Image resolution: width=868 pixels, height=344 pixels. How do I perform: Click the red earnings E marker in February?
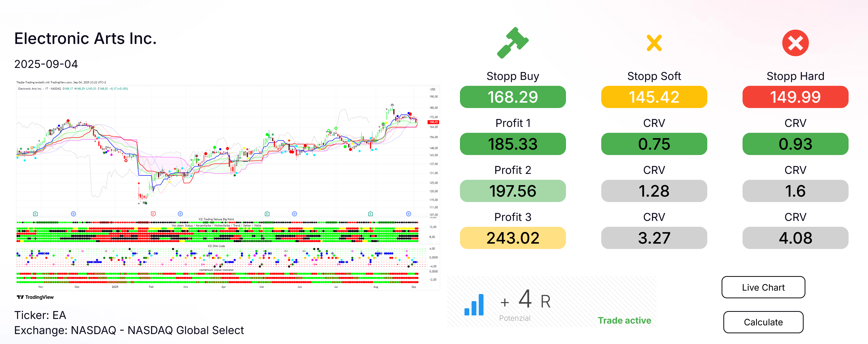(x=153, y=213)
